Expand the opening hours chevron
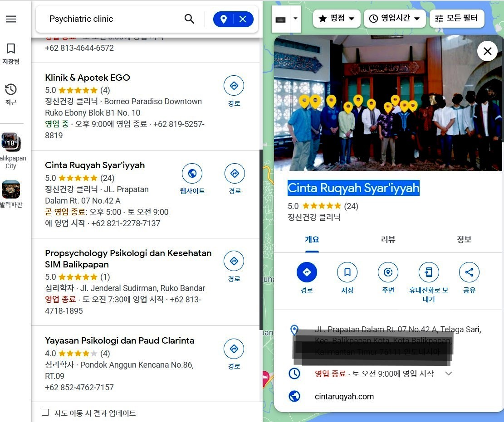 449,373
